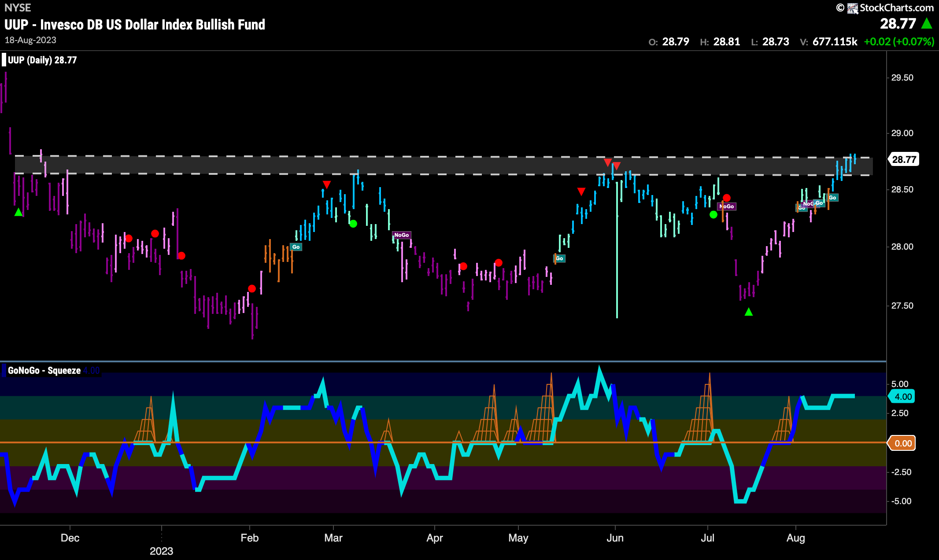Click the Aug month label
This screenshot has height=560, width=939.
796,538
